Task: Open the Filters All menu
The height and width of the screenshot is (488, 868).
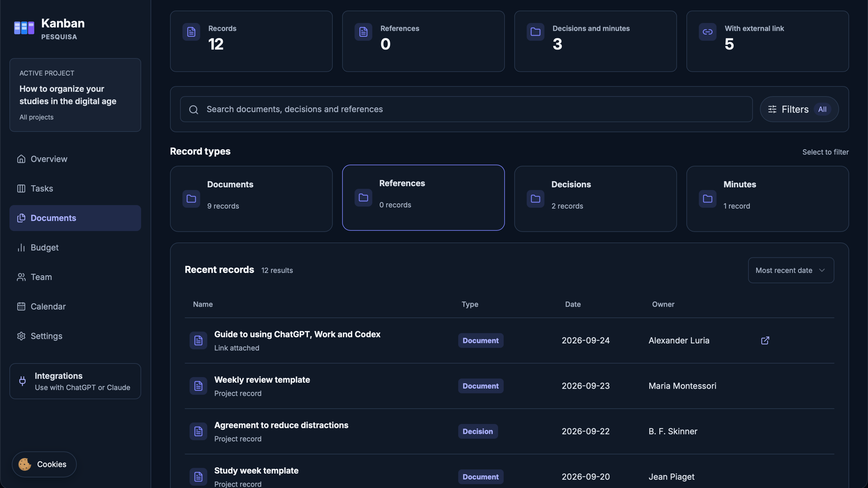Action: (799, 109)
